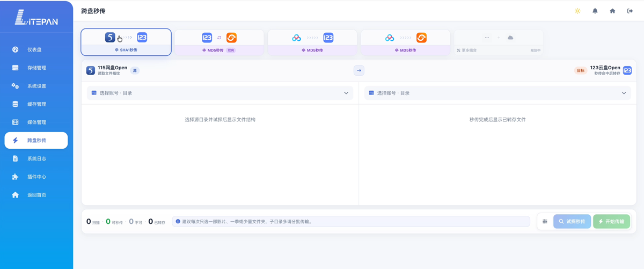Click the 0 扫描 counter
Image resolution: width=644 pixels, height=269 pixels.
click(x=93, y=221)
